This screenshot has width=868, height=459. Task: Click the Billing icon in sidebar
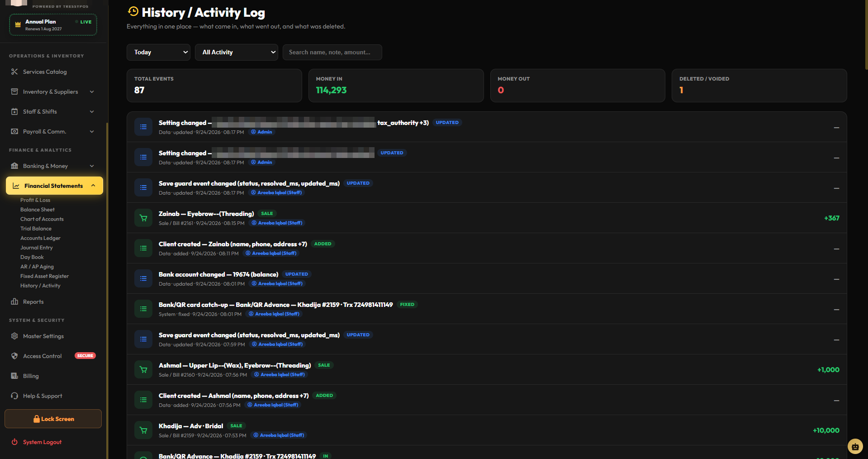(14, 376)
